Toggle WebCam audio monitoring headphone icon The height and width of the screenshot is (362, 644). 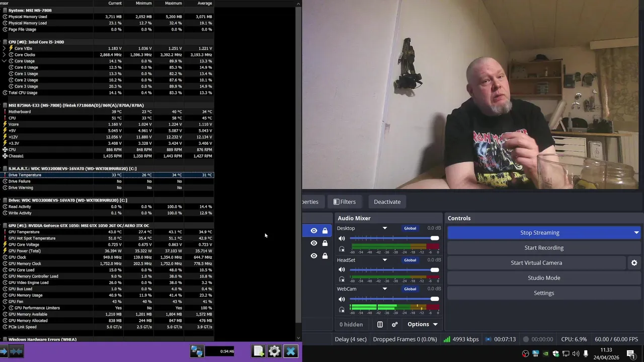tap(342, 310)
